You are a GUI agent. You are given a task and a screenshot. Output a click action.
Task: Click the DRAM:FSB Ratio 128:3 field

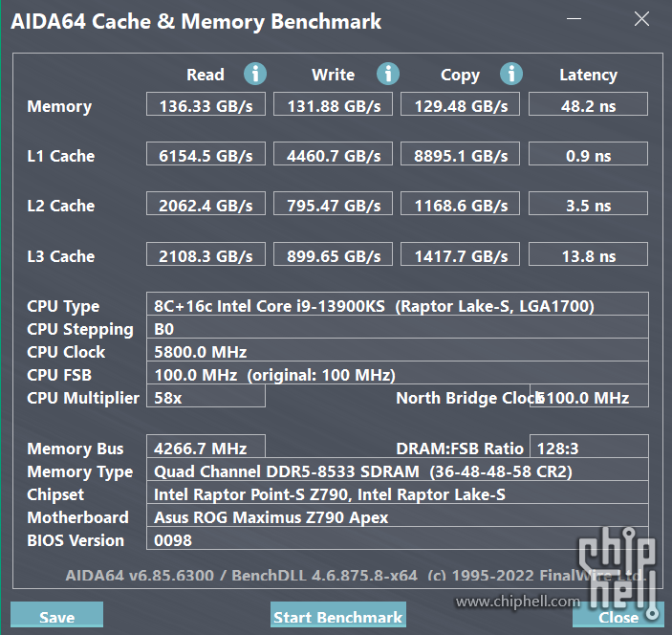point(589,447)
